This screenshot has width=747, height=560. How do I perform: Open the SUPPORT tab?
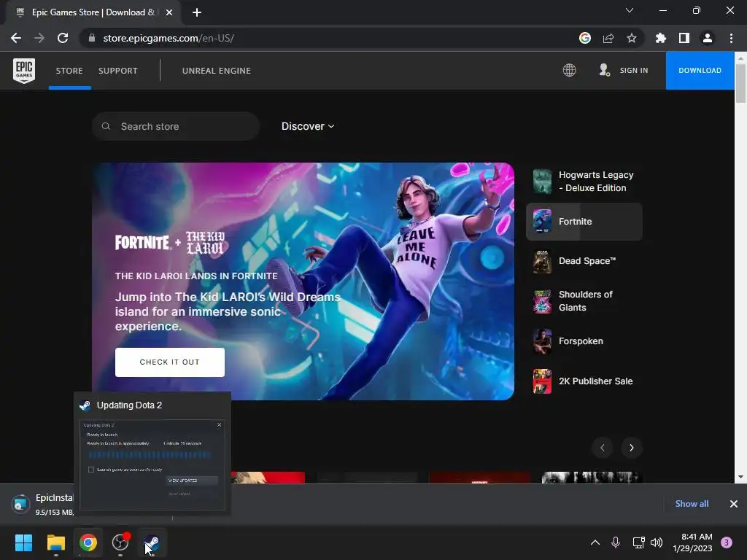pyautogui.click(x=118, y=71)
